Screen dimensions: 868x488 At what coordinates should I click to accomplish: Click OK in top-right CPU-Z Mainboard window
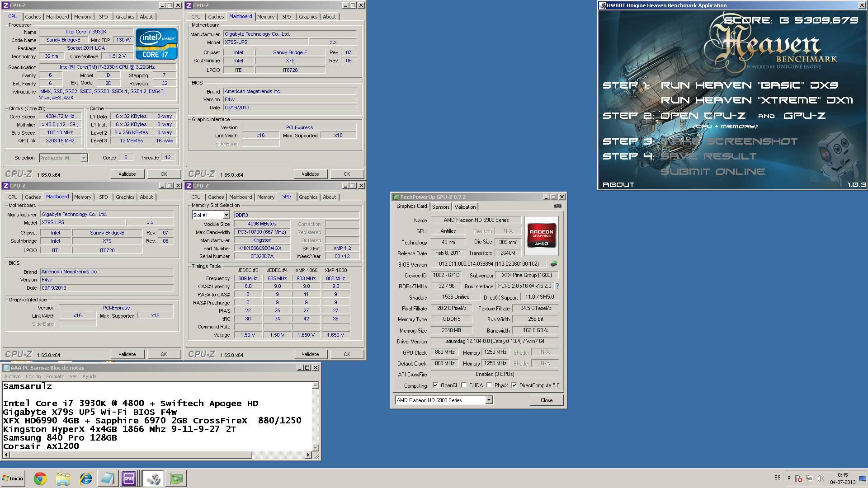coord(347,174)
